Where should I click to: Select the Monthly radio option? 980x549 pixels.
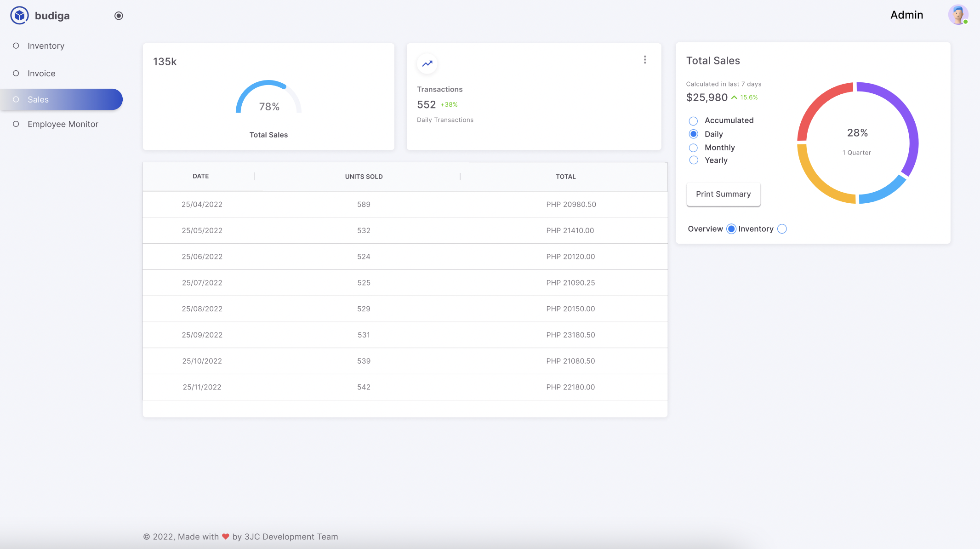694,148
